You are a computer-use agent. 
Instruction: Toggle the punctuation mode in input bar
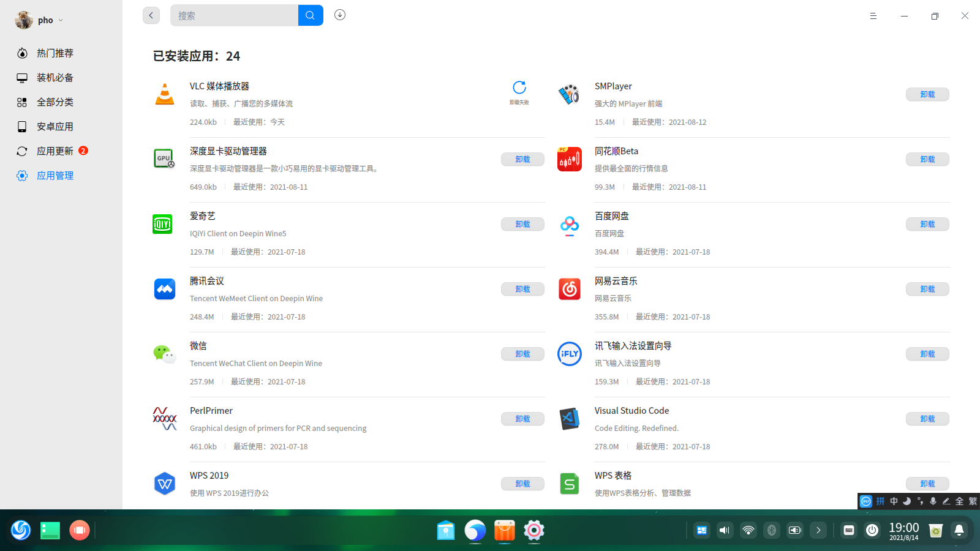(x=920, y=501)
